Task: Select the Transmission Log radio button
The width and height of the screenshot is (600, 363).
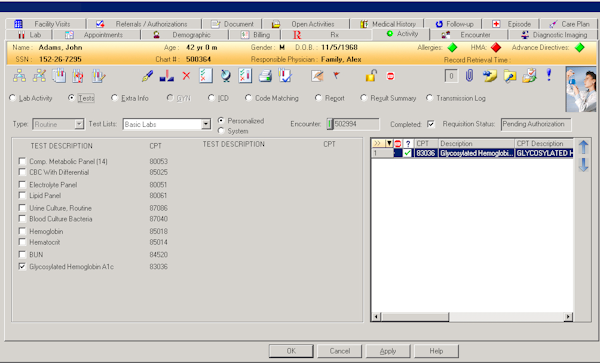Action: 429,98
